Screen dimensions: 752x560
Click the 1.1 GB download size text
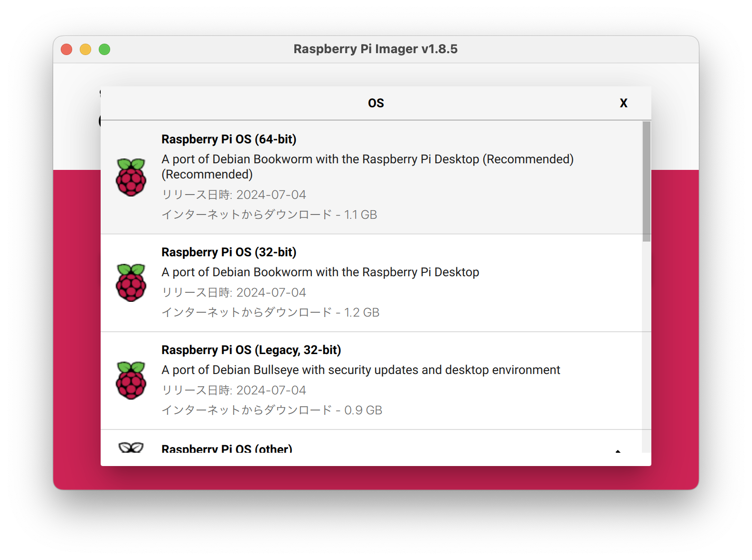360,215
